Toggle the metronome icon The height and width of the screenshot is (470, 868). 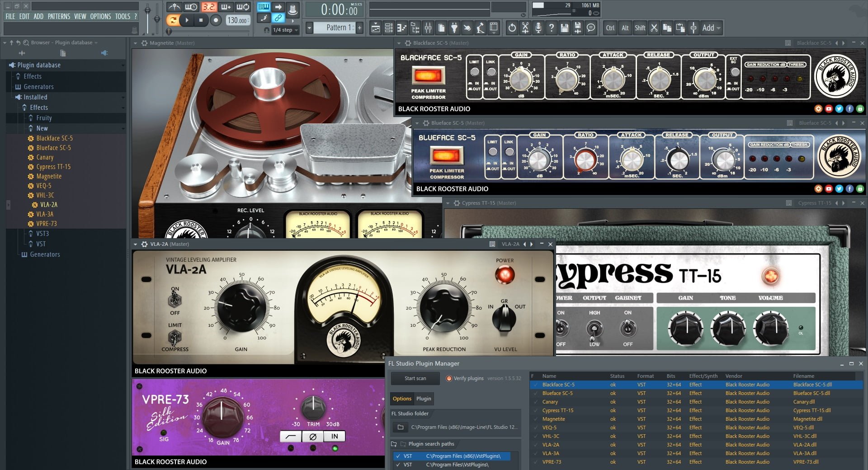pos(175,7)
